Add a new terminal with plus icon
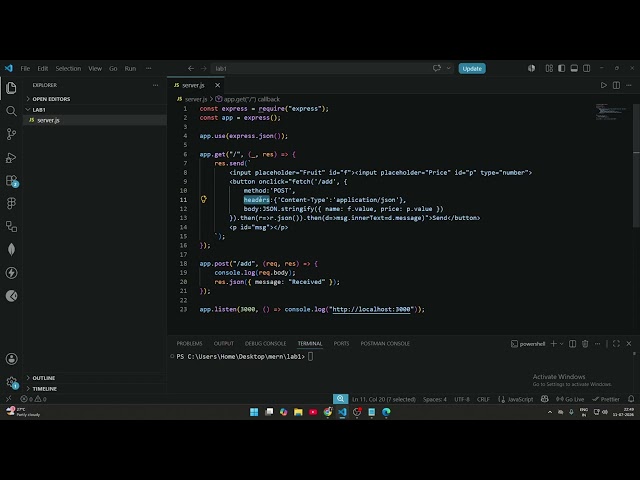Viewport: 640px width, 480px height. coord(553,344)
